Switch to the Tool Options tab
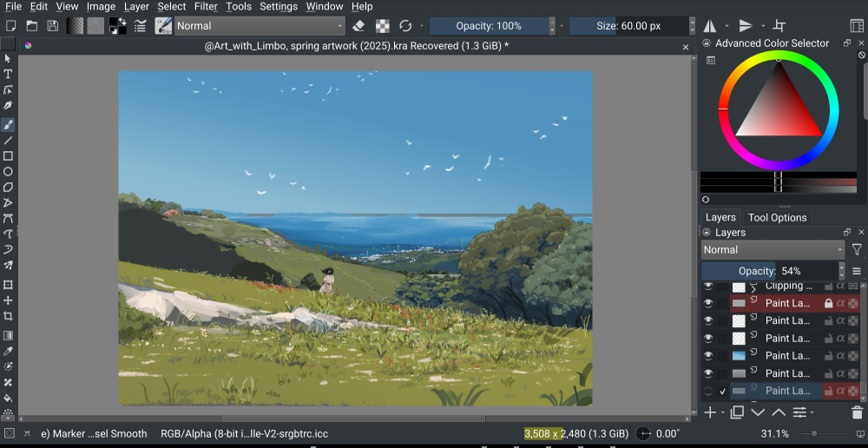The image size is (868, 448). click(777, 218)
